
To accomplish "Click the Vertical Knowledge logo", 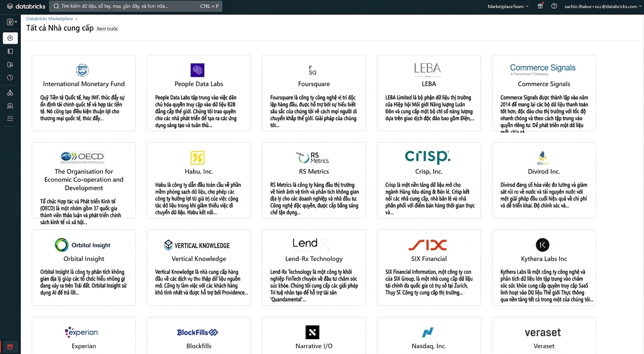I will click(x=197, y=245).
